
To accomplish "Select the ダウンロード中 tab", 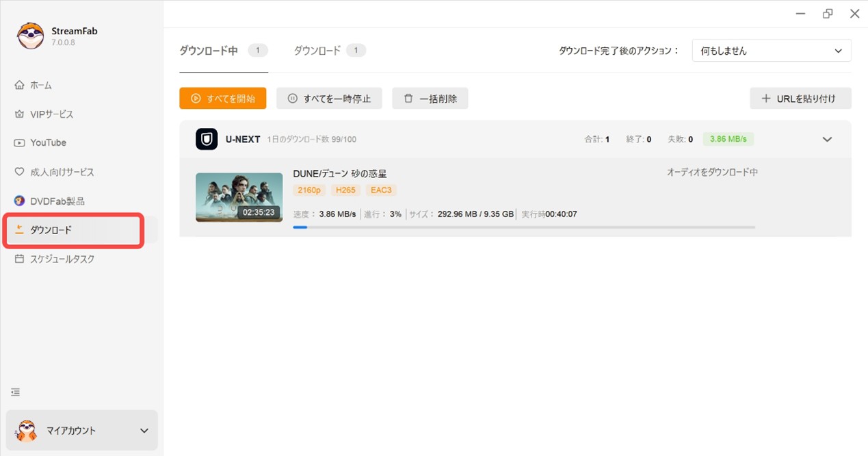I will (210, 50).
